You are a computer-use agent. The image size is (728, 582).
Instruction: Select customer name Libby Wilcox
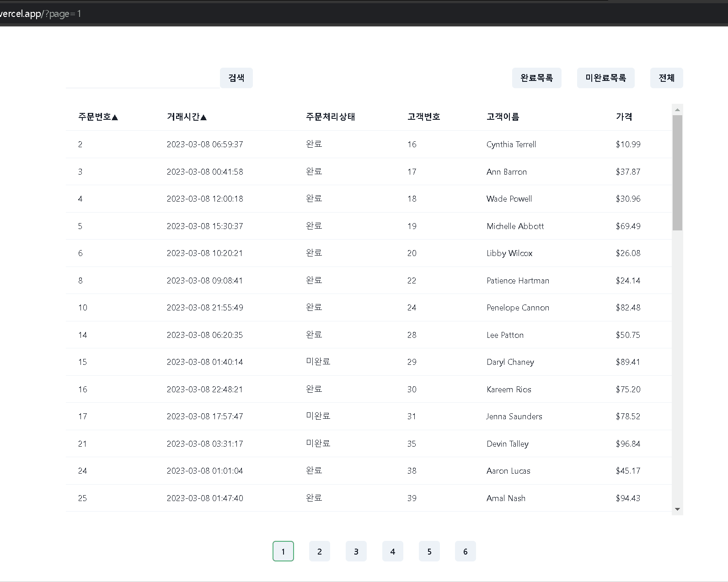509,253
